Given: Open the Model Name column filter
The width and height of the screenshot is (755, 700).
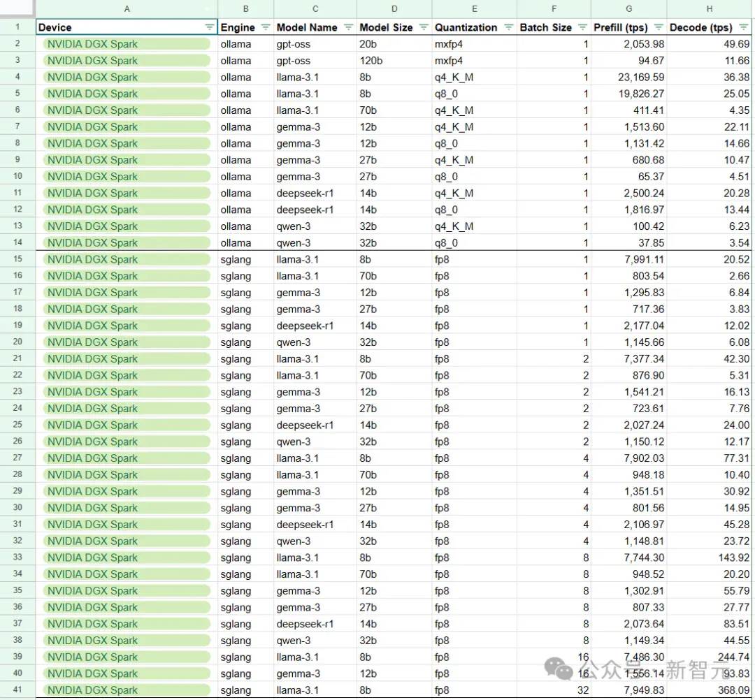Looking at the screenshot, I should coord(349,27).
